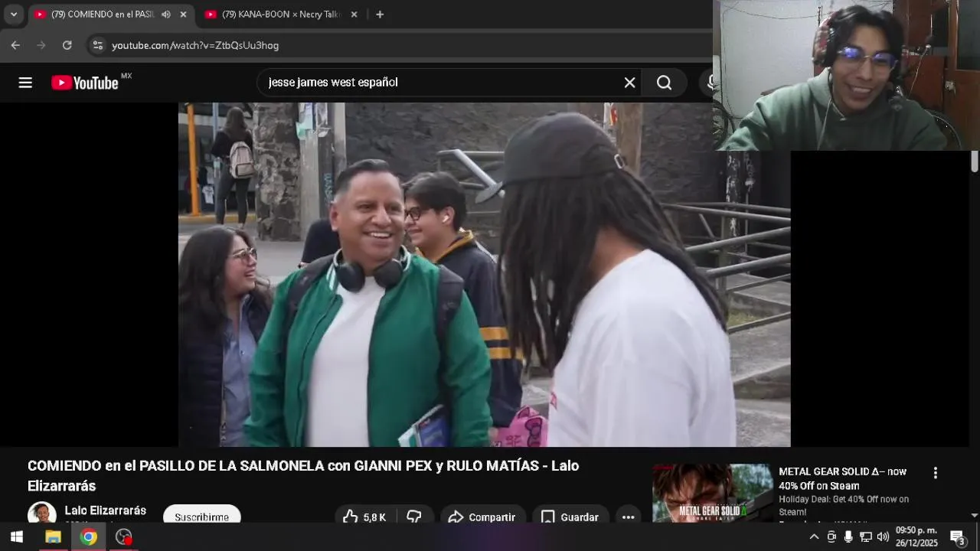Close the KANA-BOON tab
The height and width of the screenshot is (551, 980).
354,15
